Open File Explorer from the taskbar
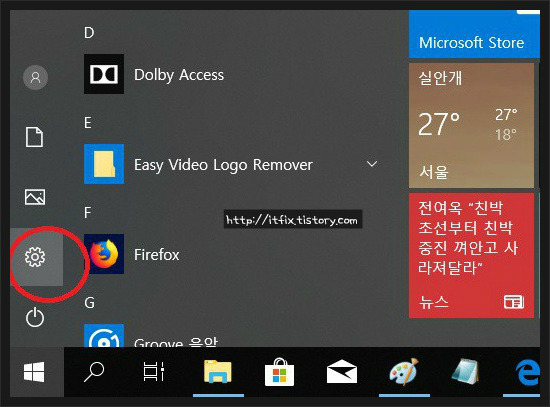 [x=218, y=372]
